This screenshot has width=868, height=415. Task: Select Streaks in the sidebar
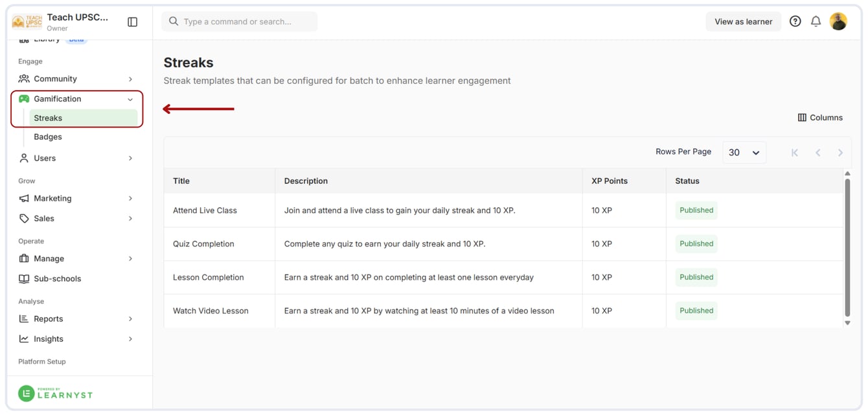point(84,118)
